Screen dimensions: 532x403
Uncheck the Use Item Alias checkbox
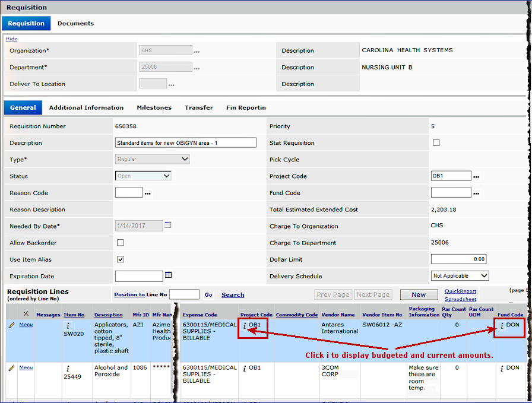click(121, 259)
